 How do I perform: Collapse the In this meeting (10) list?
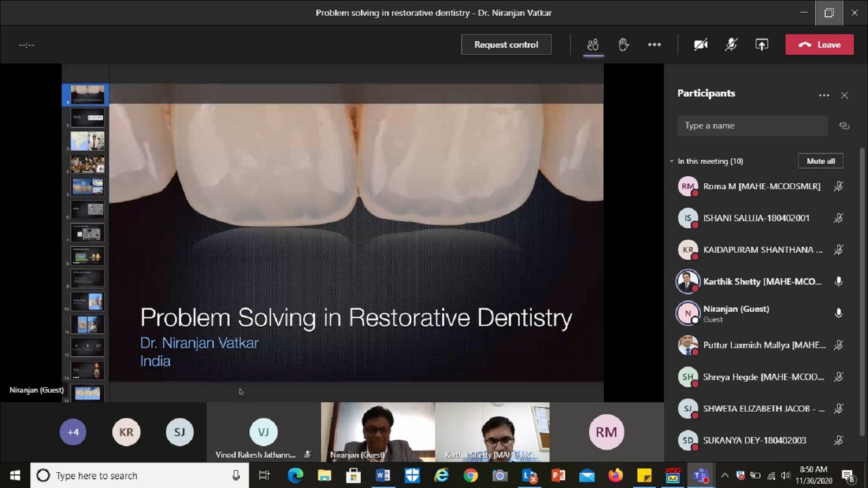(x=672, y=162)
